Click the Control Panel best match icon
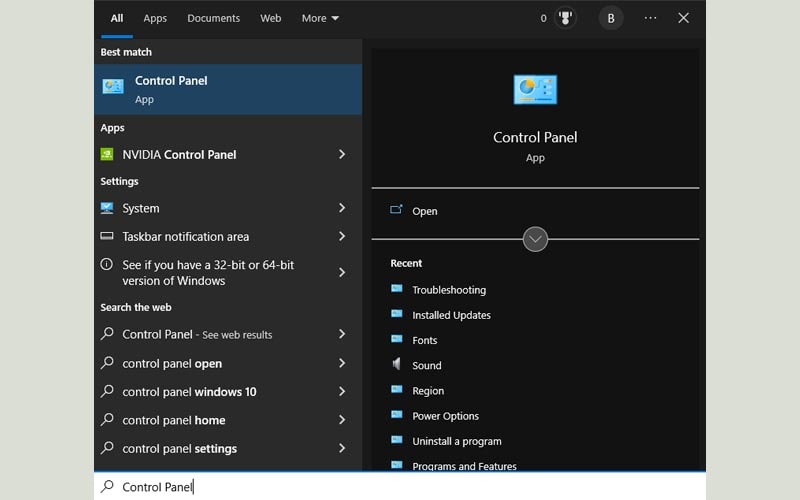Viewport: 800px width, 500px height. coord(113,86)
